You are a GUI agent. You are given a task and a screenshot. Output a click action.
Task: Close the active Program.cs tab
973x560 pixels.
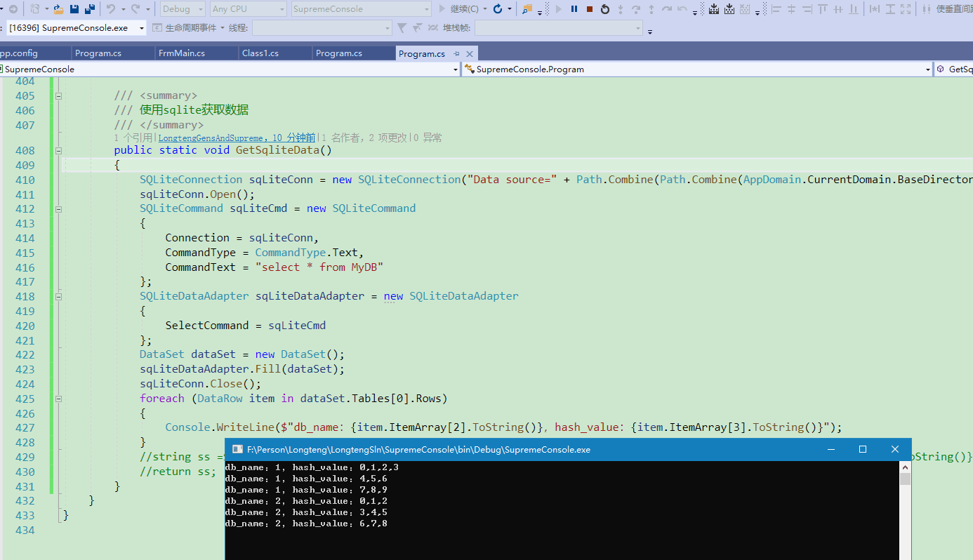[x=470, y=53]
